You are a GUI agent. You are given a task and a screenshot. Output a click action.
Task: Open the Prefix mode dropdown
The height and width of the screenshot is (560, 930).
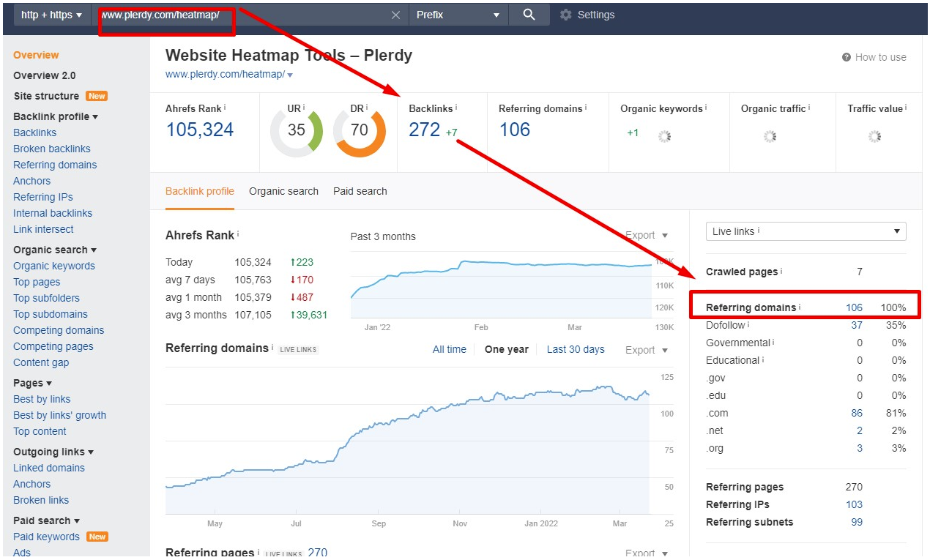457,14
